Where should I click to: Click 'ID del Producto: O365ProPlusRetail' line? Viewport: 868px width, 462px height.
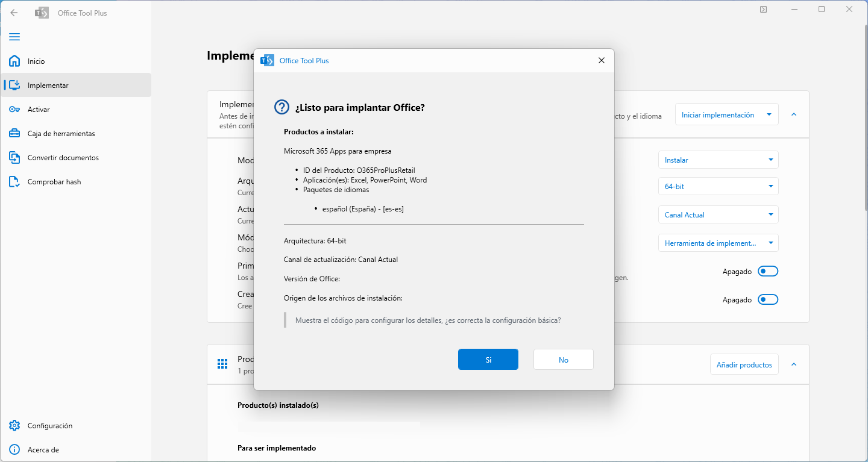[x=359, y=170]
